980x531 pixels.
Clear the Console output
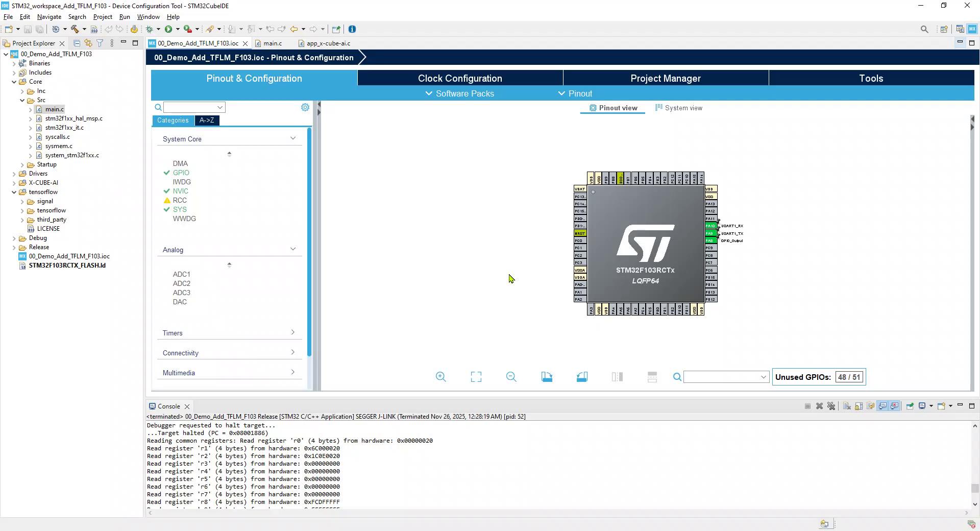click(847, 406)
